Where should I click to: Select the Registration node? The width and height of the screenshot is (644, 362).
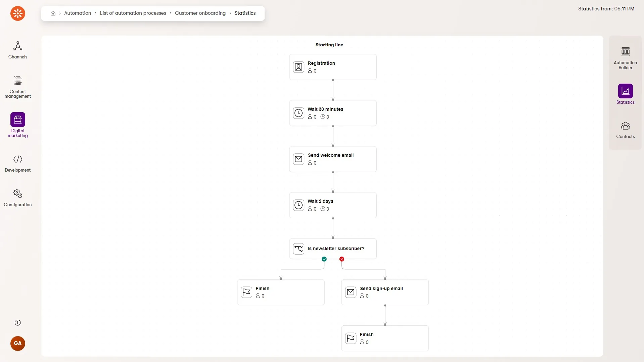(x=333, y=67)
